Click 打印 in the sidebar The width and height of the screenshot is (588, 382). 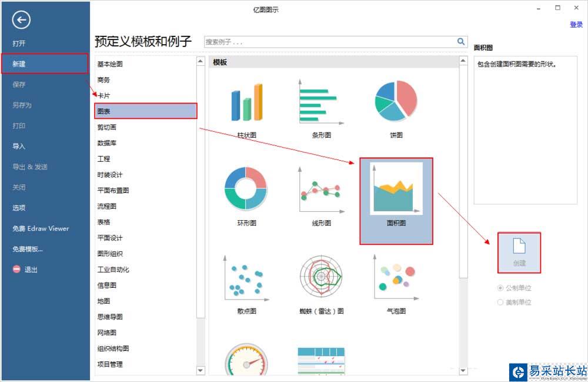19,126
